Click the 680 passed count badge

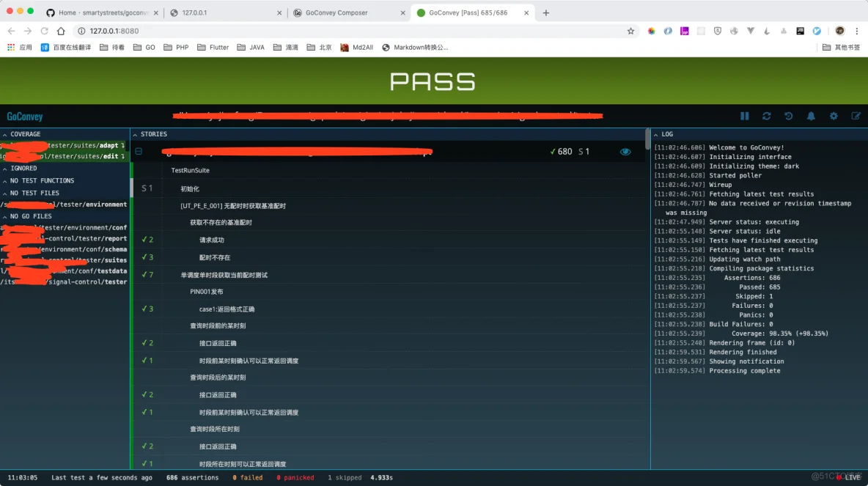[x=562, y=152]
